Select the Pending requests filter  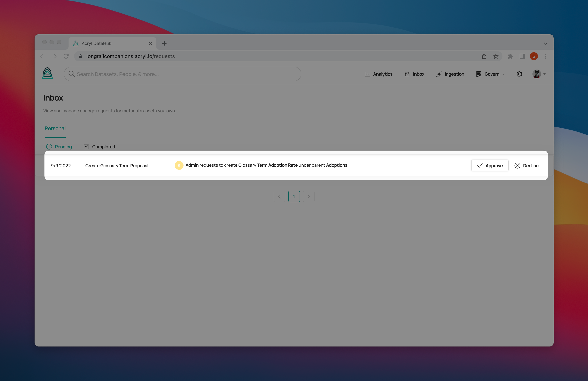pyautogui.click(x=59, y=147)
